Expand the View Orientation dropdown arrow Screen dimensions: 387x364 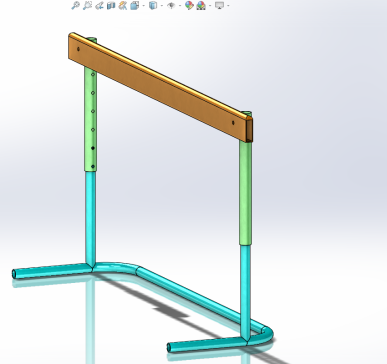point(144,6)
